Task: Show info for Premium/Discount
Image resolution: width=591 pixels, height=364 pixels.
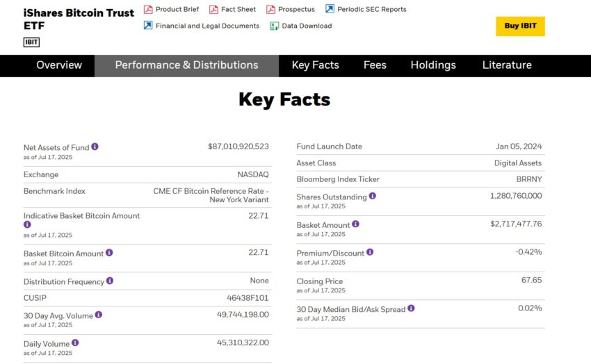Action: 370,252
